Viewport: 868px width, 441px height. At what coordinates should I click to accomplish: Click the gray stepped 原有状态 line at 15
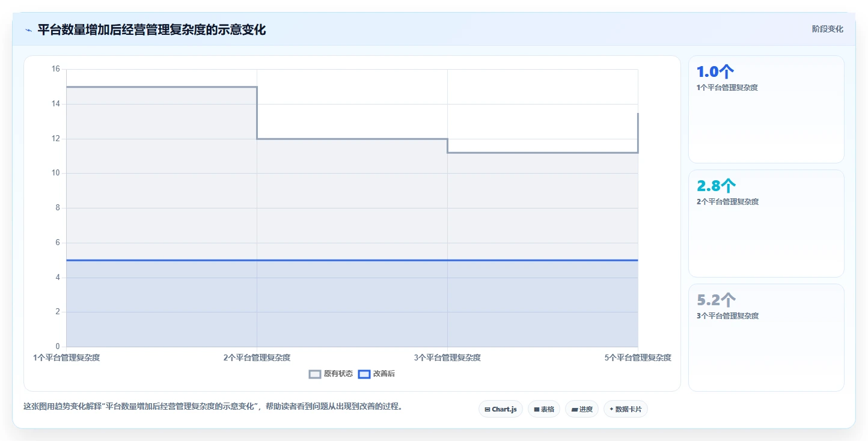pyautogui.click(x=161, y=87)
